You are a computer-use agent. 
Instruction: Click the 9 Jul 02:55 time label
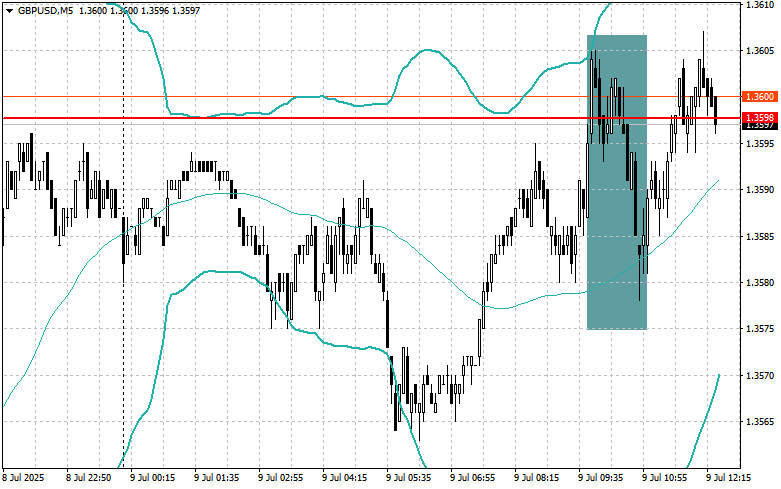pos(280,478)
